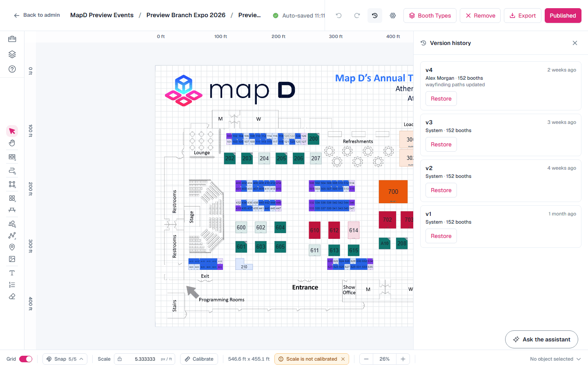Expand the Snap 5/5 dropdown
Viewport: 588px width, 368px height.
pyautogui.click(x=65, y=359)
